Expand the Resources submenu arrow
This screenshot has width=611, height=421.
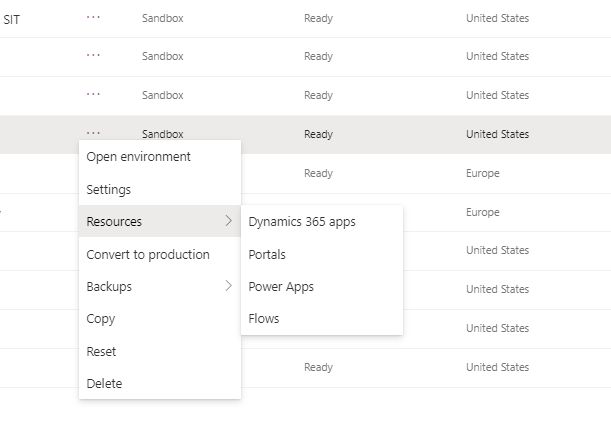(228, 222)
